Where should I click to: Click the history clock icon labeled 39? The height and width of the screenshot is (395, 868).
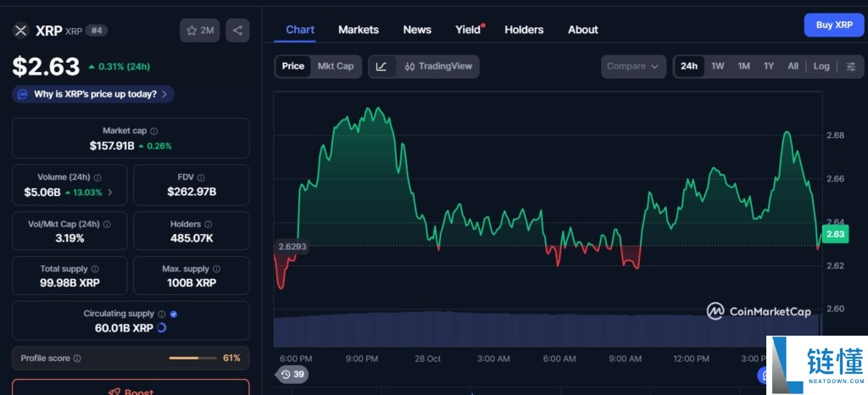292,375
